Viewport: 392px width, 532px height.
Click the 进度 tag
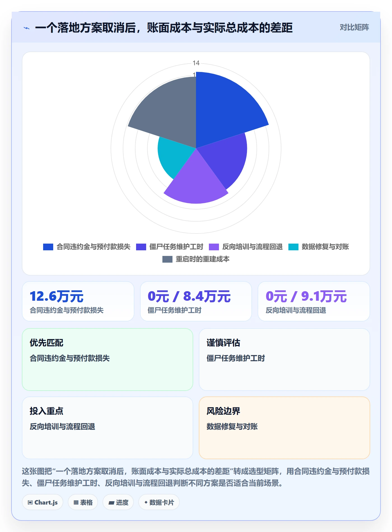click(118, 502)
